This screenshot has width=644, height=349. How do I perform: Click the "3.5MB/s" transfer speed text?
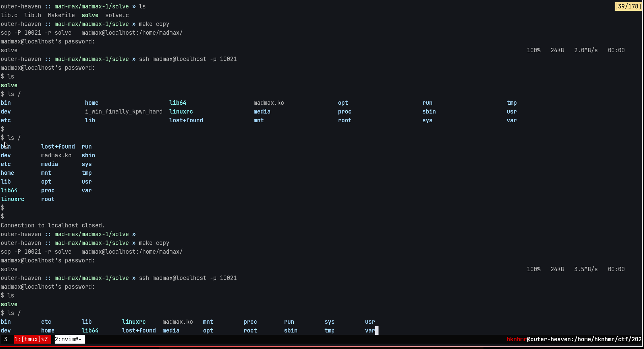click(586, 269)
